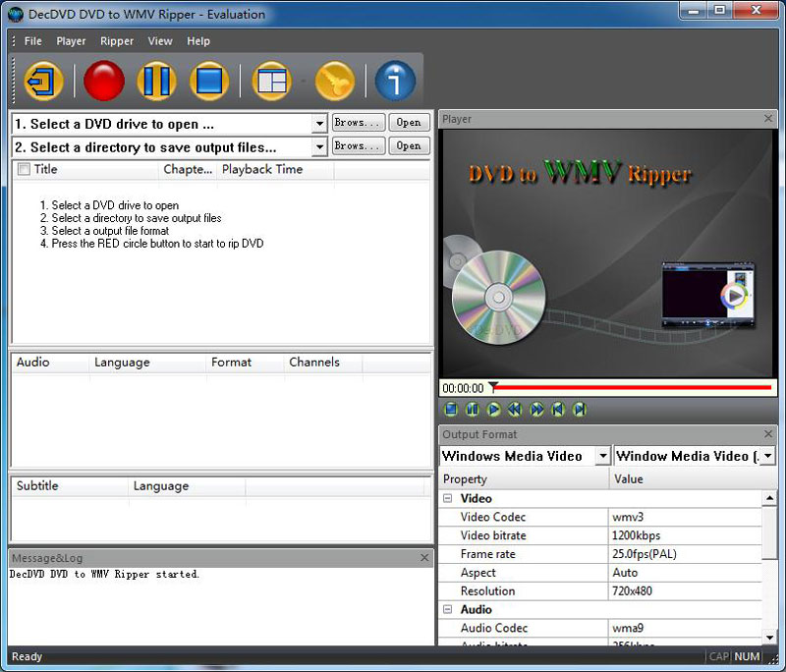Open the blue info about icon
This screenshot has height=672, width=786.
[396, 81]
